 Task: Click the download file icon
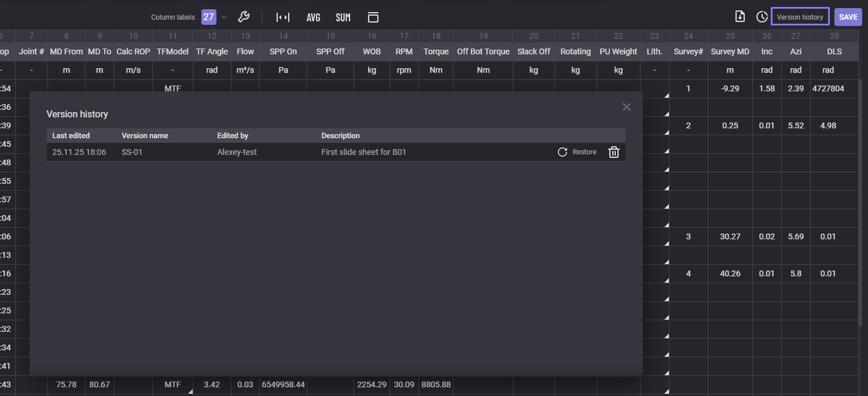(740, 17)
